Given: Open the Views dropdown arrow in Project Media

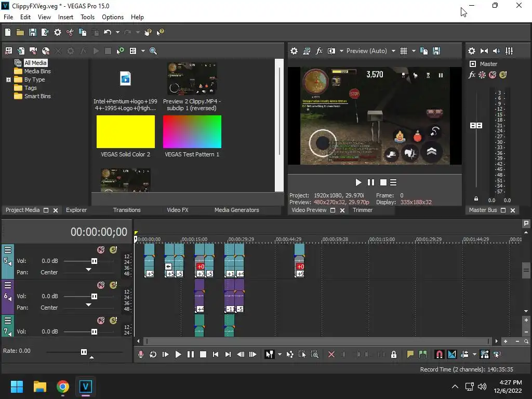Looking at the screenshot, I should pos(143,51).
